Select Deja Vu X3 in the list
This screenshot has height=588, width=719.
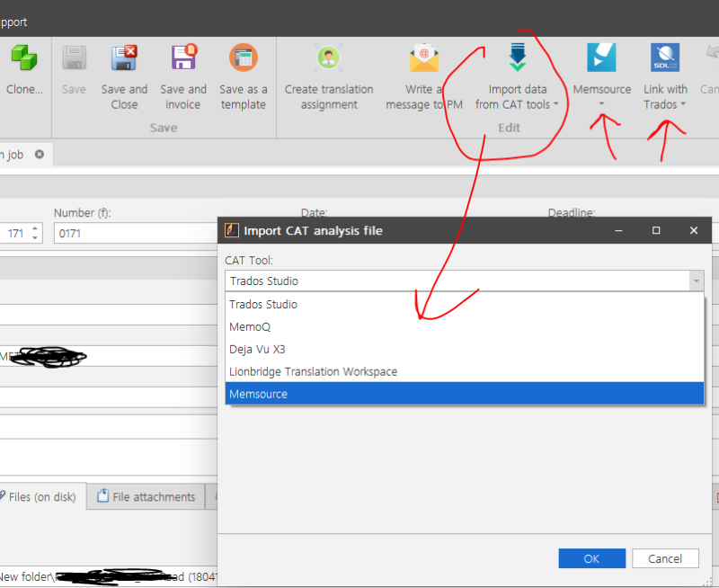click(465, 349)
